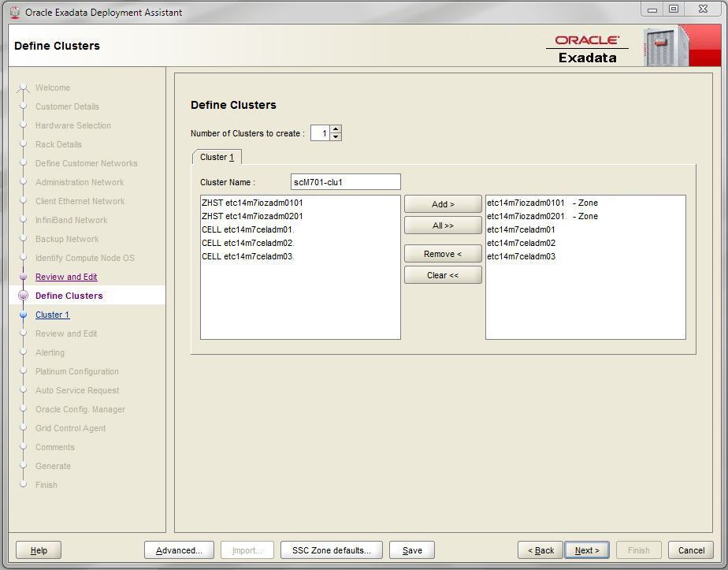Click the Cluster 1 step bullet icon
Screen dimensions: 728x570
[x=23, y=315]
